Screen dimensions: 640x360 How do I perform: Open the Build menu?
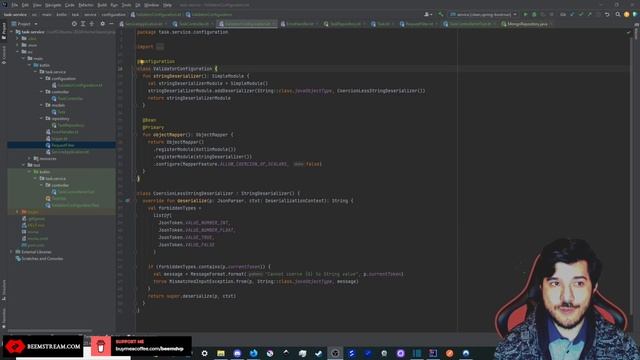click(102, 5)
